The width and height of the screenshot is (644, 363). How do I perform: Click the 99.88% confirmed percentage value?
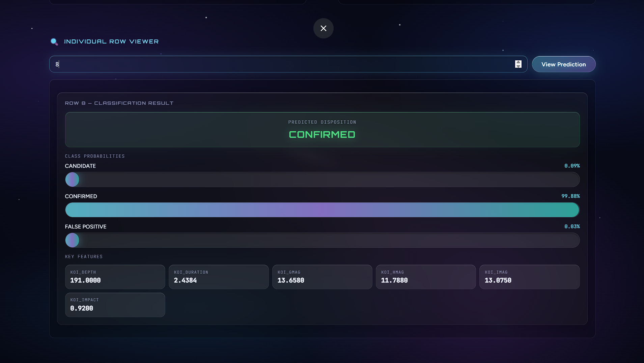[x=570, y=196]
